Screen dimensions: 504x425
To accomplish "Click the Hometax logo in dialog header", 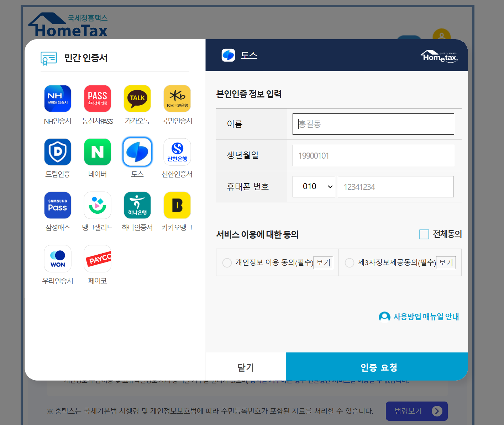I will (x=439, y=57).
